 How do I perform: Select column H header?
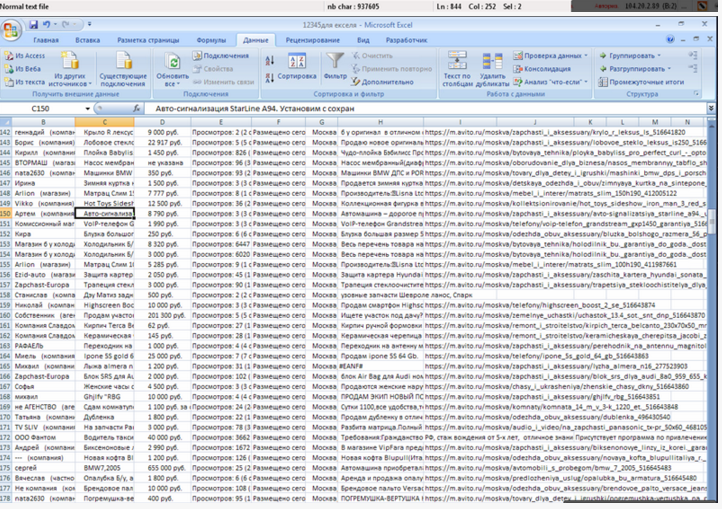pyautogui.click(x=380, y=122)
